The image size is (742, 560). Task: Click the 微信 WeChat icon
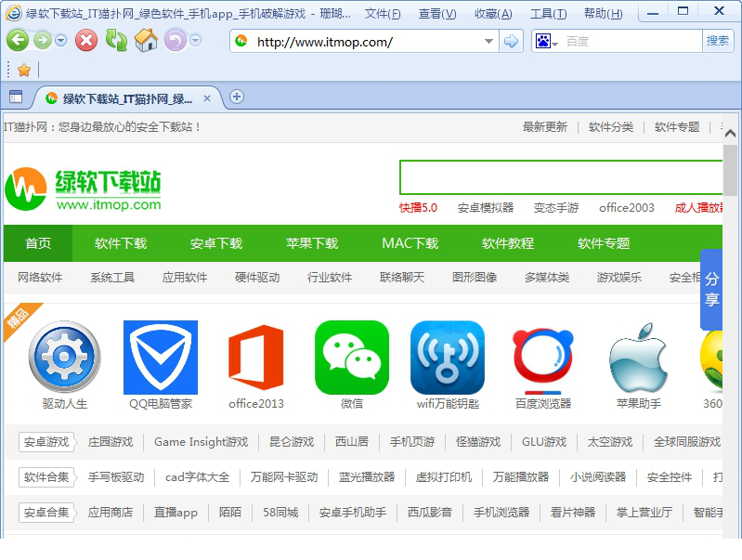pos(352,358)
